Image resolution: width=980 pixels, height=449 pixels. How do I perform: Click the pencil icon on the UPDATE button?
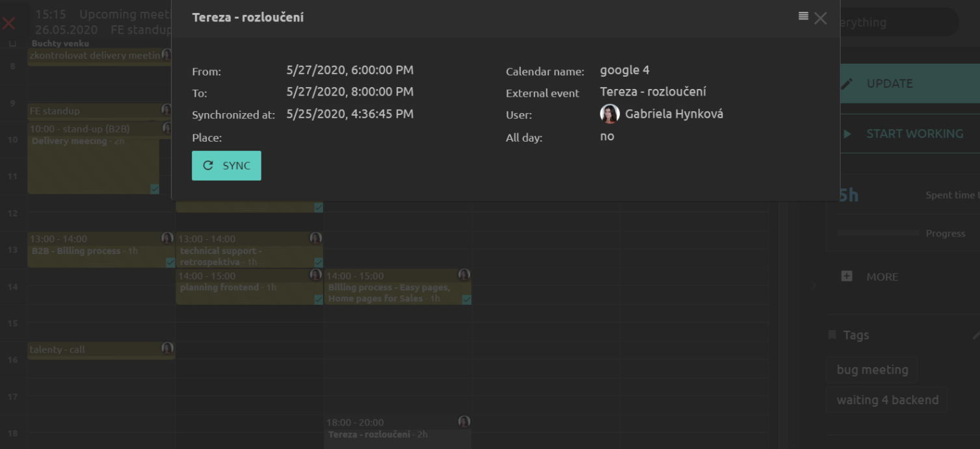click(847, 84)
